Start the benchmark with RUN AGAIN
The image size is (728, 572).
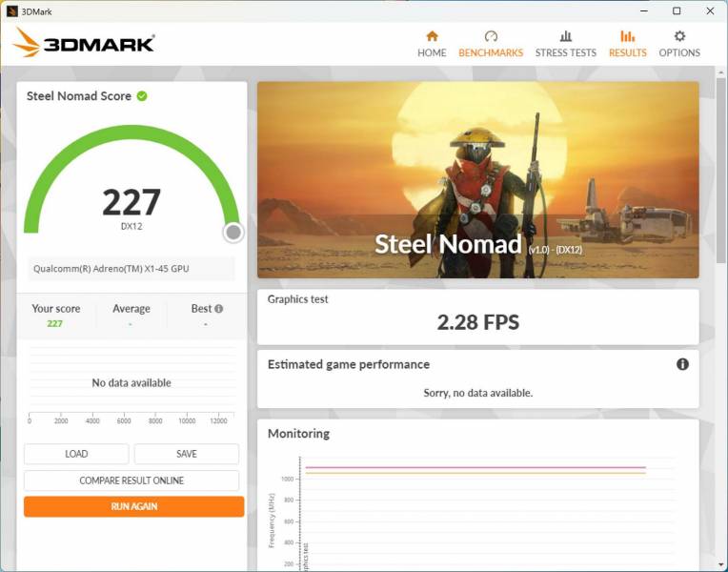click(x=133, y=506)
